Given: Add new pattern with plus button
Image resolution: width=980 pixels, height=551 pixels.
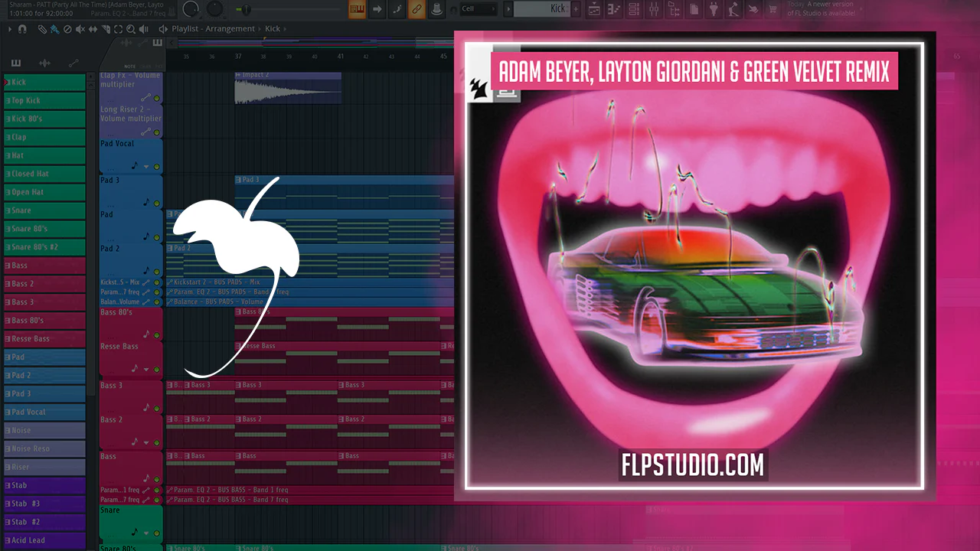Looking at the screenshot, I should click(575, 9).
